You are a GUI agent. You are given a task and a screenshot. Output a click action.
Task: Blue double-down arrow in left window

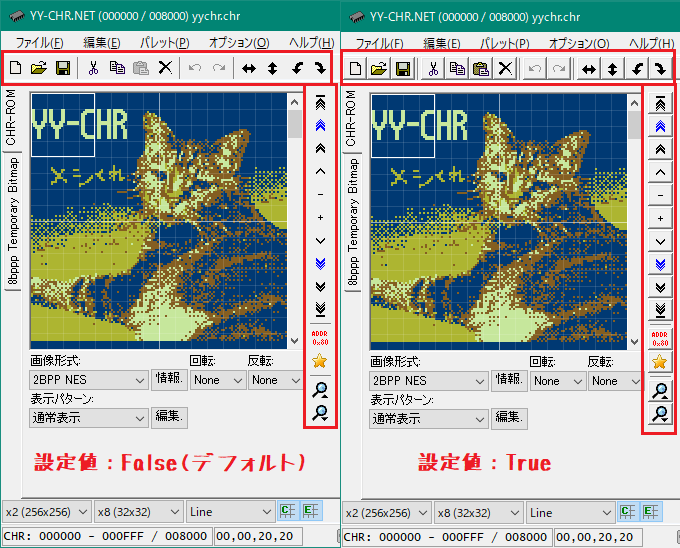click(x=320, y=263)
